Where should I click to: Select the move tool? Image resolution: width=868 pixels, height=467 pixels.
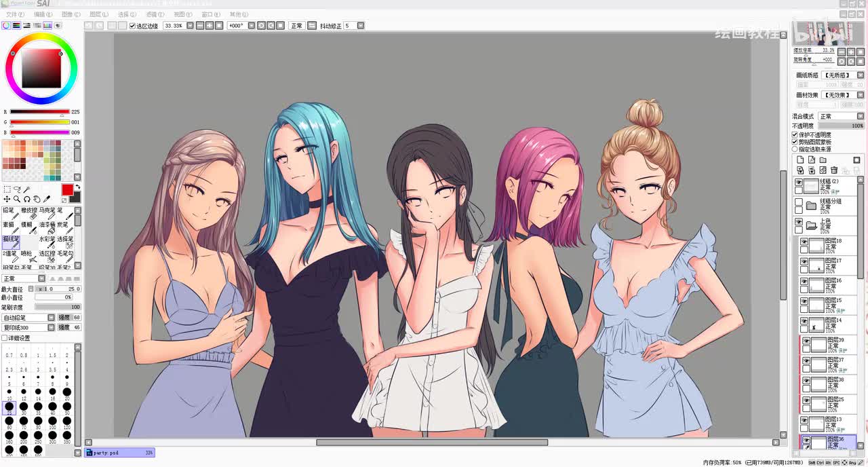[7, 199]
